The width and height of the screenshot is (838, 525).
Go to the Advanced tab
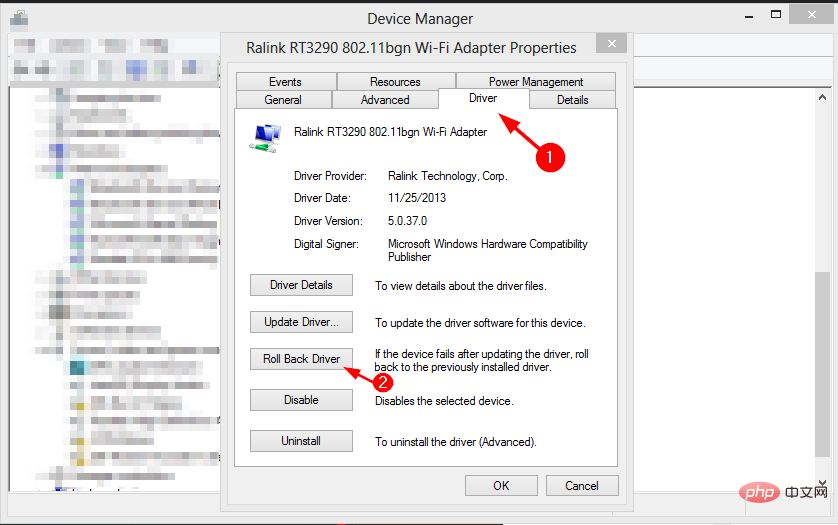point(385,100)
